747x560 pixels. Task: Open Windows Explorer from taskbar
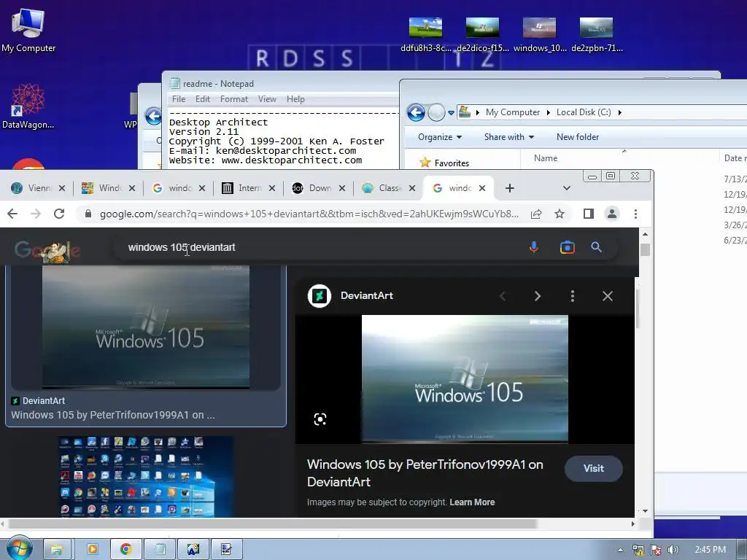tap(57, 550)
